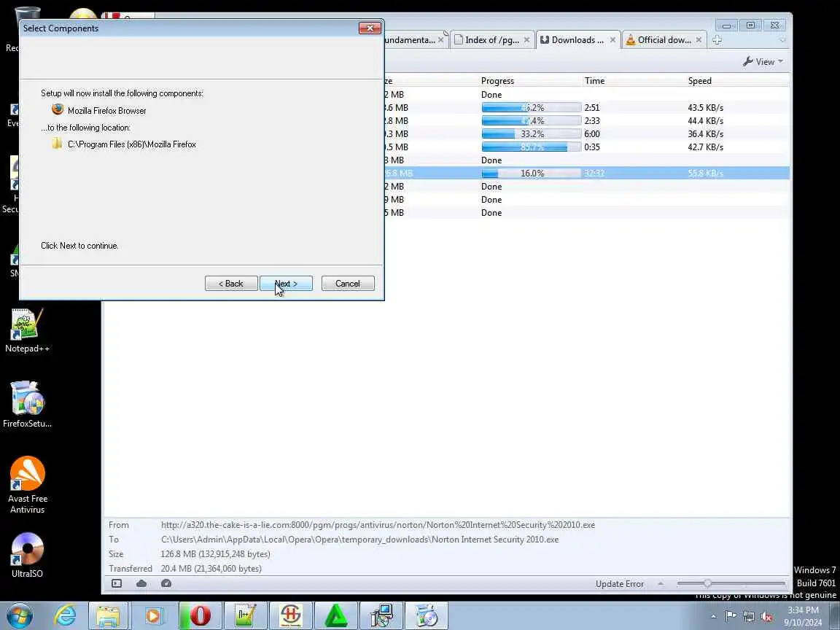840x630 pixels.
Task: Go Back in the Select Components dialog
Action: click(231, 284)
